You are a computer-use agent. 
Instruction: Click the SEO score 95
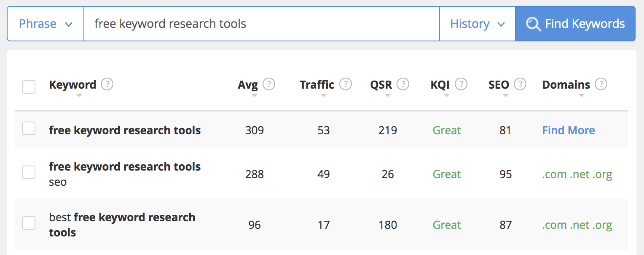click(505, 174)
